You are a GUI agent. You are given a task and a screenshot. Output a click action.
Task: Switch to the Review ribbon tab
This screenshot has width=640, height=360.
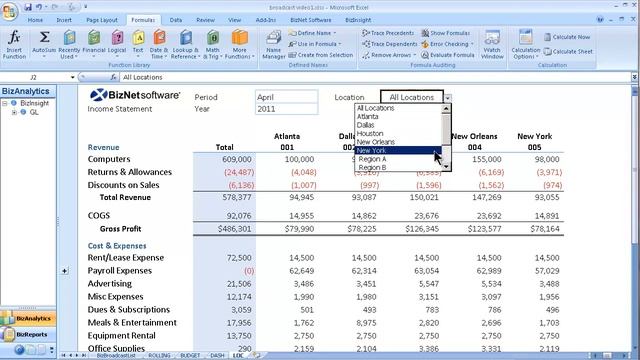tap(205, 20)
